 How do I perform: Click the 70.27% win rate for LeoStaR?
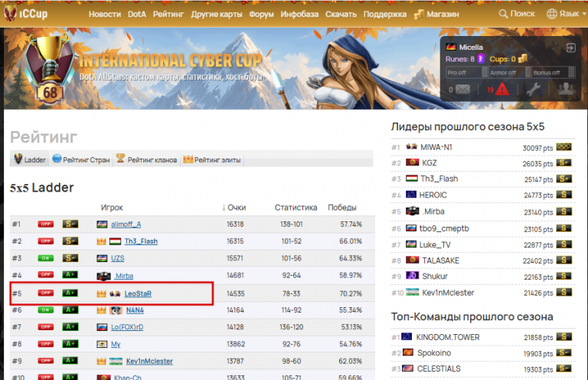point(351,293)
